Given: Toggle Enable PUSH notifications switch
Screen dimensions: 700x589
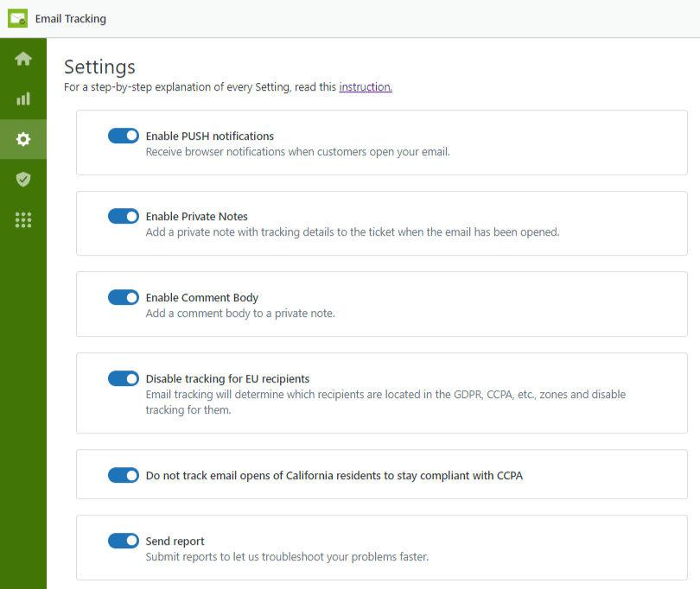Looking at the screenshot, I should 124,136.
